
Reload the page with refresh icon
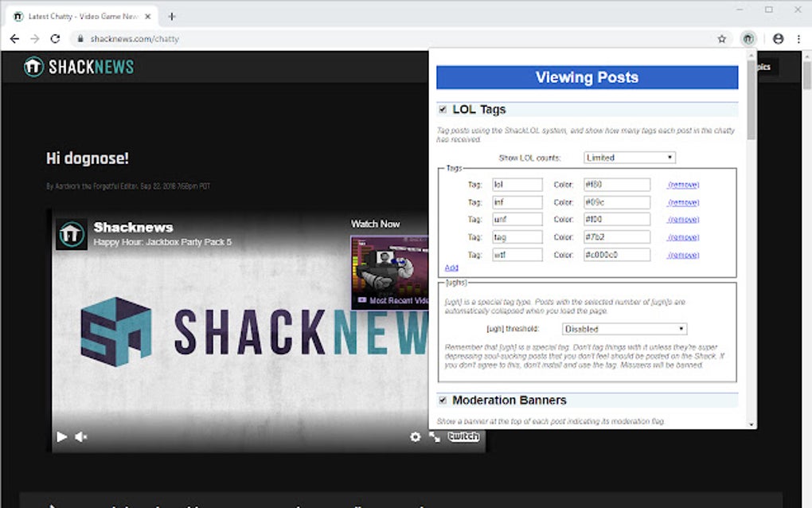pos(55,39)
